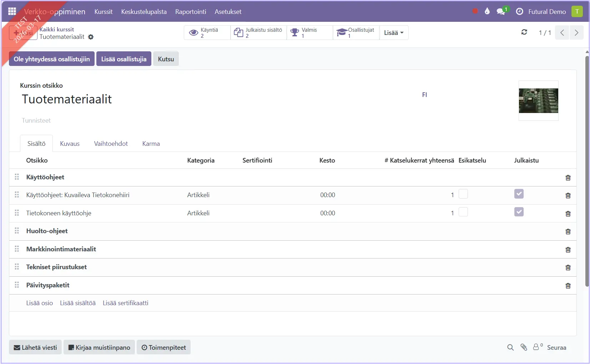Image resolution: width=590 pixels, height=364 pixels.
Task: Open the user avatar menu
Action: tap(577, 12)
